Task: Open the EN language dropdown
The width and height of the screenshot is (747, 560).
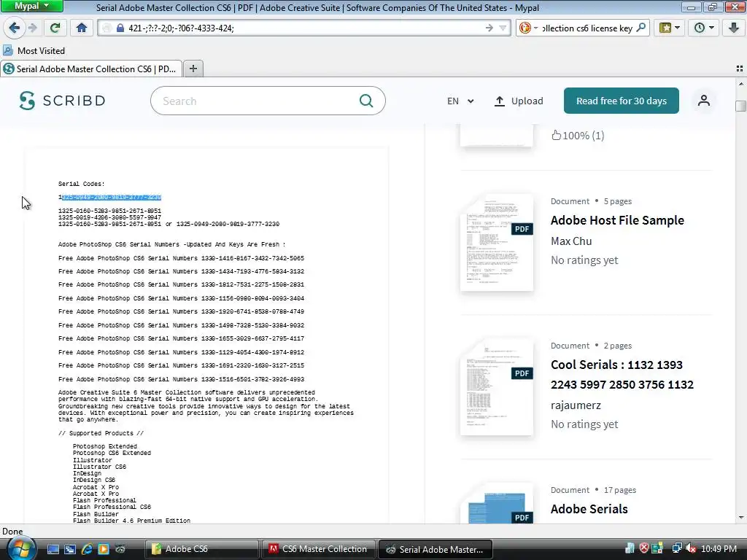Action: point(460,101)
